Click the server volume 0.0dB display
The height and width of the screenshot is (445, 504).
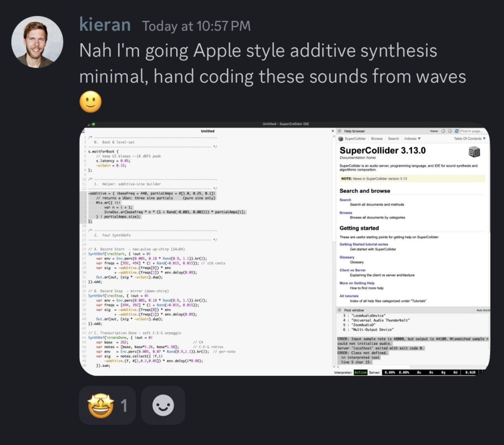pyautogui.click(x=470, y=372)
